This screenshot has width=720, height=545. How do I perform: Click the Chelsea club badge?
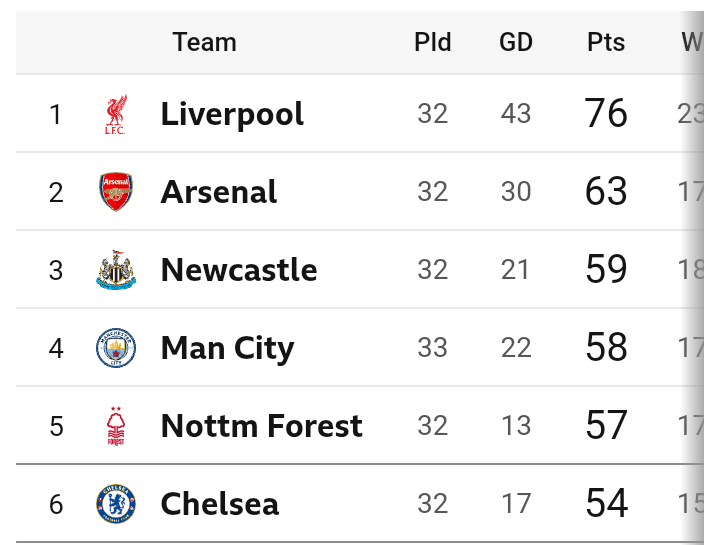pyautogui.click(x=116, y=504)
